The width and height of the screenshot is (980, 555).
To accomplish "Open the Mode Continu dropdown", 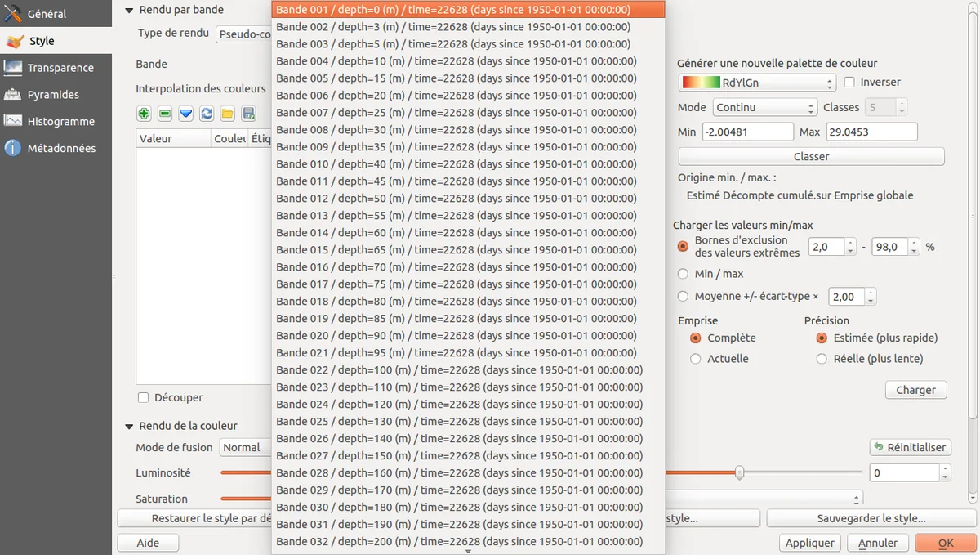I will pos(764,107).
